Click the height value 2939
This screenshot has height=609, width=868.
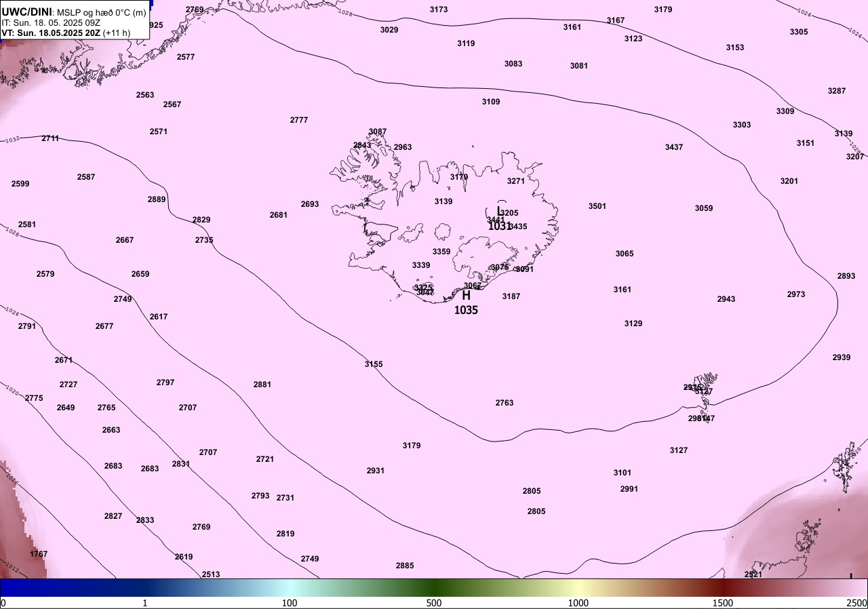click(x=842, y=357)
